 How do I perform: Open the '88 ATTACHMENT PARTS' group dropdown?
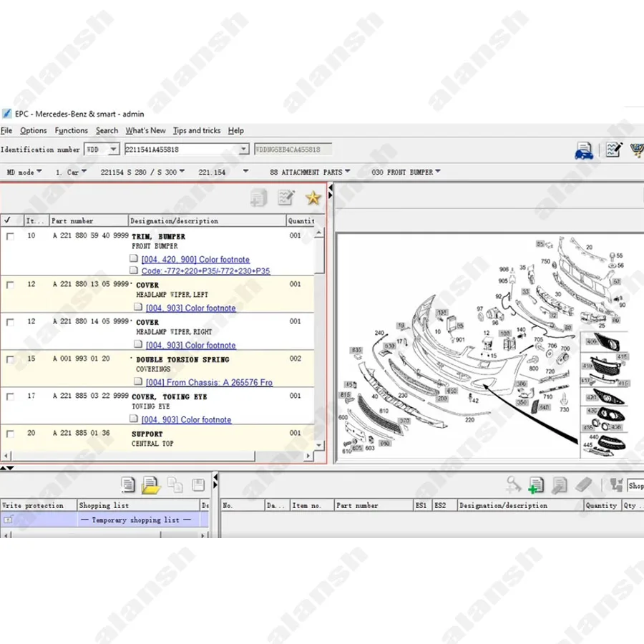[x=310, y=172]
